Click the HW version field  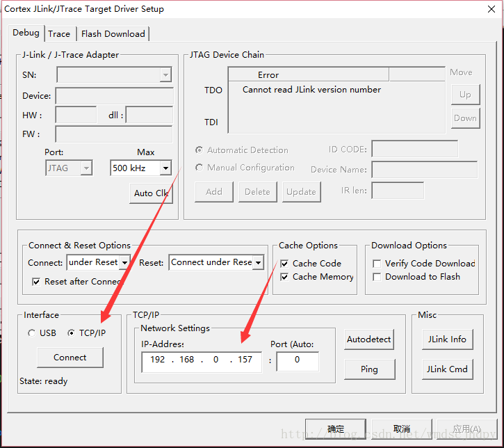pyautogui.click(x=76, y=115)
